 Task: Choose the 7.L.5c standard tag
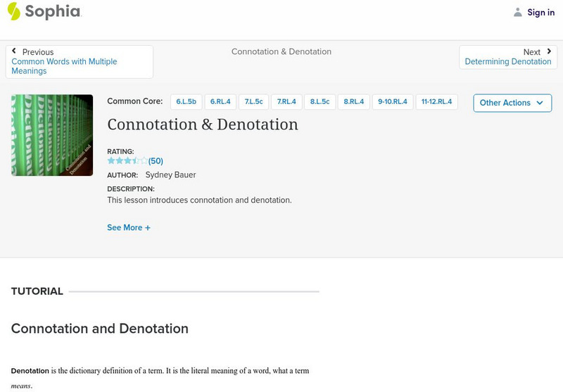pos(253,102)
